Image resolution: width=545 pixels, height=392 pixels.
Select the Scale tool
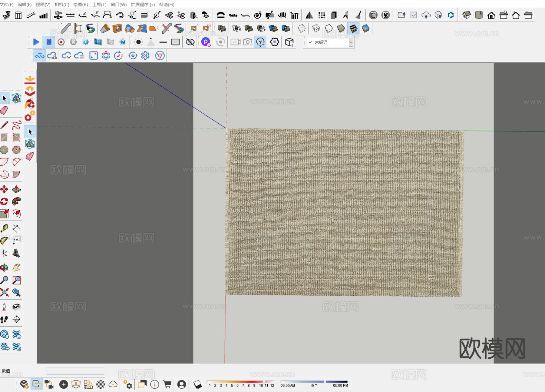pos(4,214)
